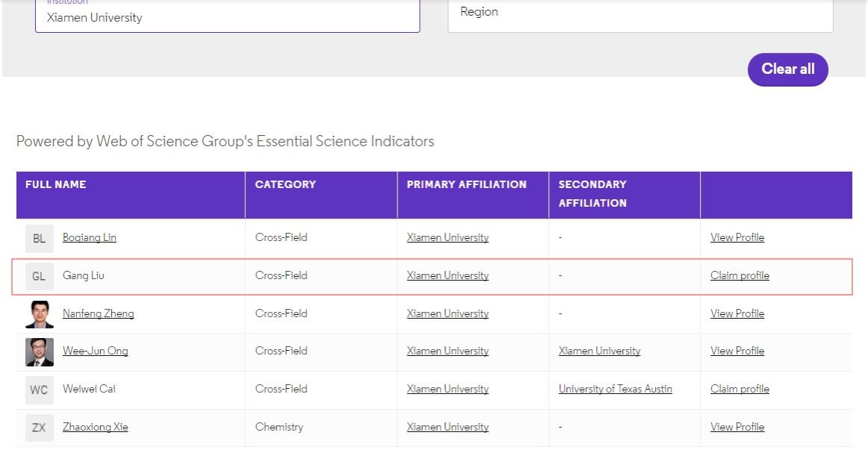Click Nanfeng Zheng's profile photo
Viewport: 868px width, 450px height.
40,314
